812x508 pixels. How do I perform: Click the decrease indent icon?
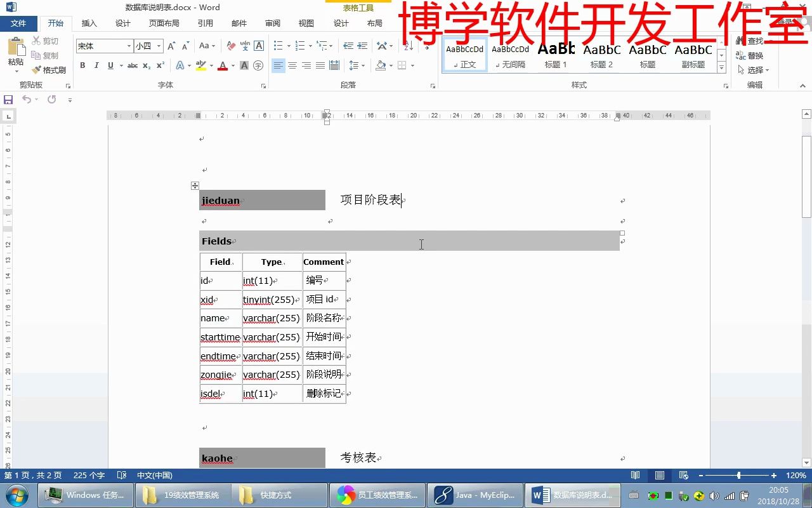[x=348, y=46]
